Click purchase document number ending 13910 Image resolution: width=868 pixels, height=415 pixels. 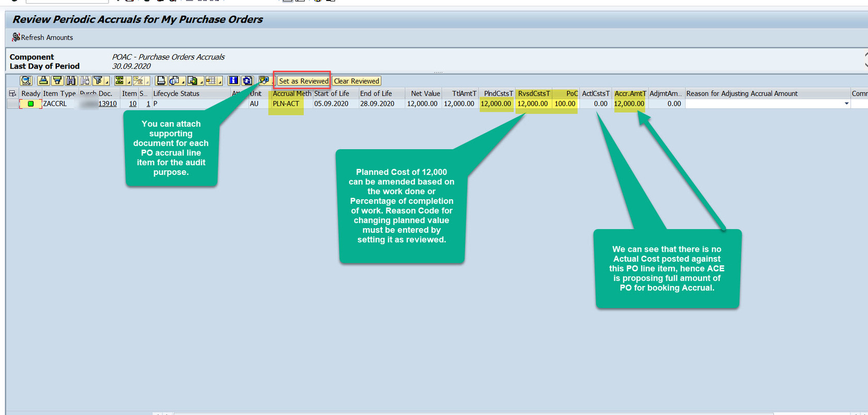[107, 104]
